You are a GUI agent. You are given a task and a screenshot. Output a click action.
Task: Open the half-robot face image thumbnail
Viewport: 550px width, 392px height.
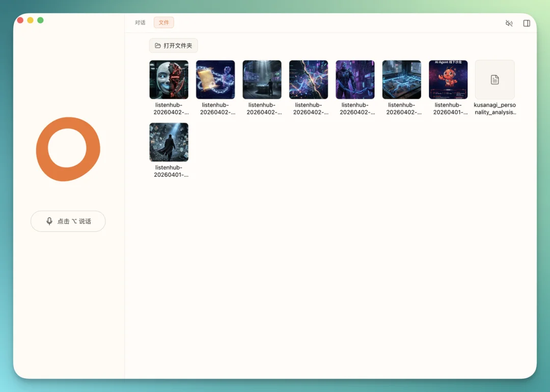coord(169,79)
